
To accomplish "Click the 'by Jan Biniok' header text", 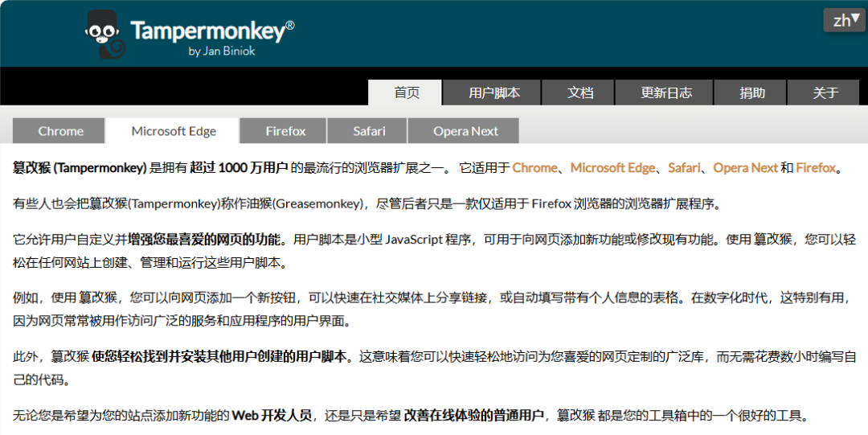I will tap(222, 51).
